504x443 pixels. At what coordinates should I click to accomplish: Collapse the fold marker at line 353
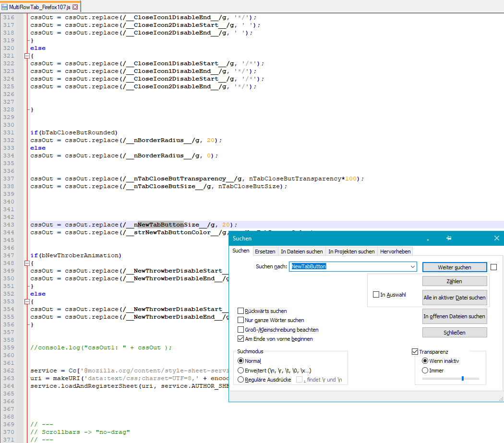click(x=27, y=302)
